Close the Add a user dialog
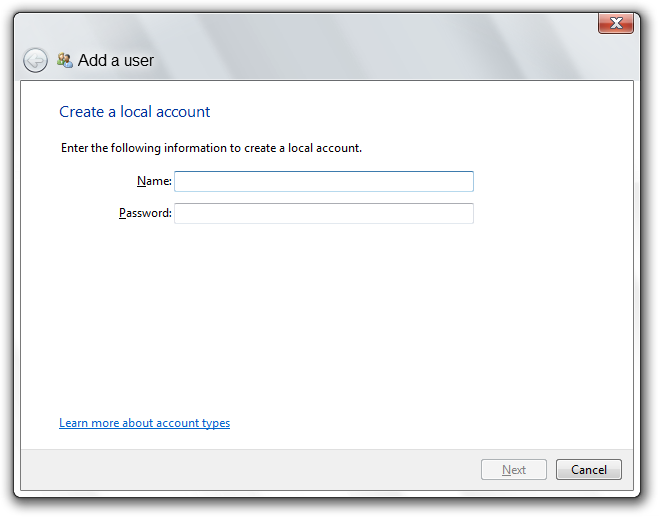The height and width of the screenshot is (518, 660). pyautogui.click(x=616, y=23)
